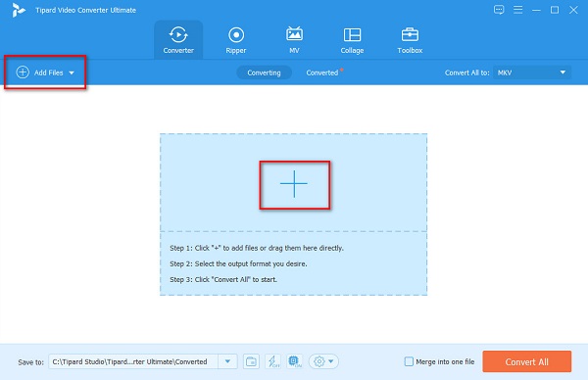Click the 'Tipard Video Converter Ultimate' title
Viewport: 588px width, 380px height.
86,10
